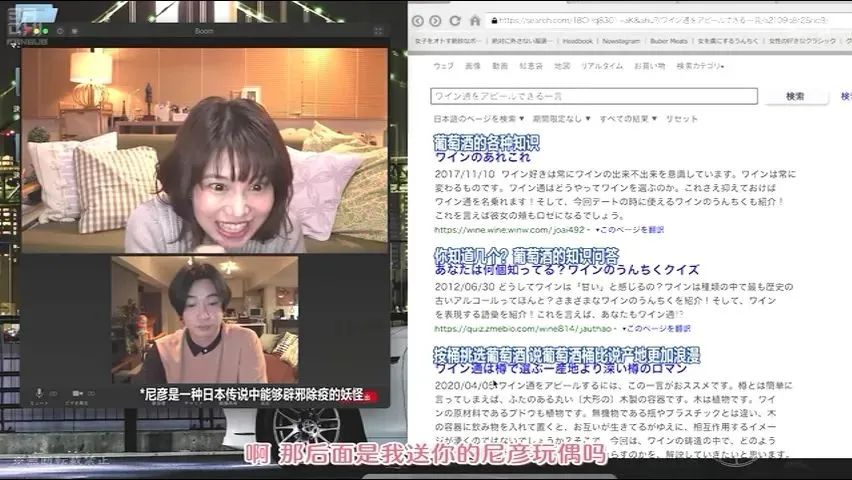The height and width of the screenshot is (480, 852).
Task: Toggle the video camera in the Boom call
Action: click(x=76, y=393)
